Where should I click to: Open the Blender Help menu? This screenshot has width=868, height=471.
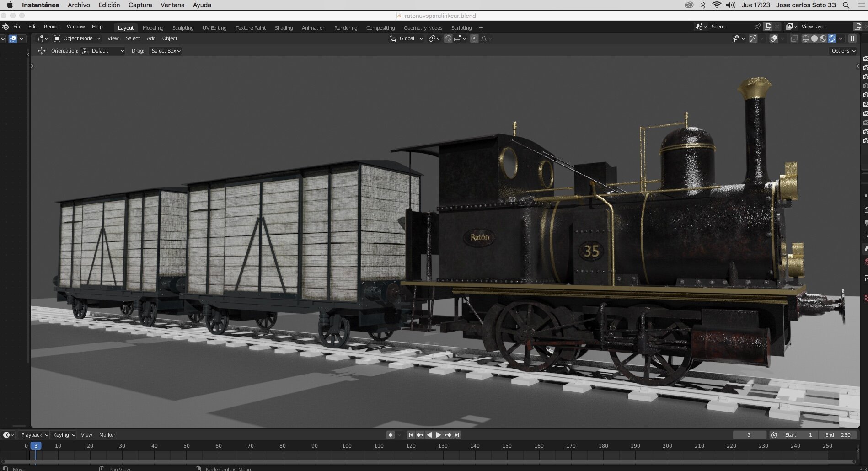point(97,27)
